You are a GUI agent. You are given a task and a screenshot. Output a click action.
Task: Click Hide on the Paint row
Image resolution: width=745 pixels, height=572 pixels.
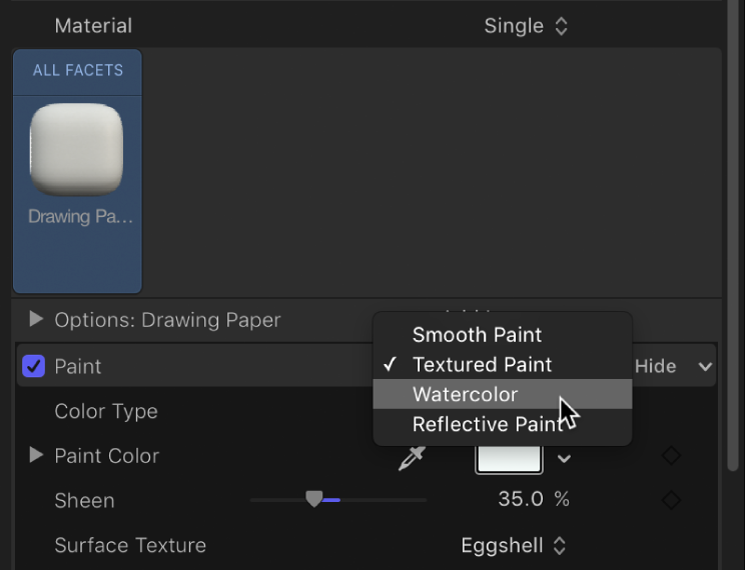coord(656,367)
